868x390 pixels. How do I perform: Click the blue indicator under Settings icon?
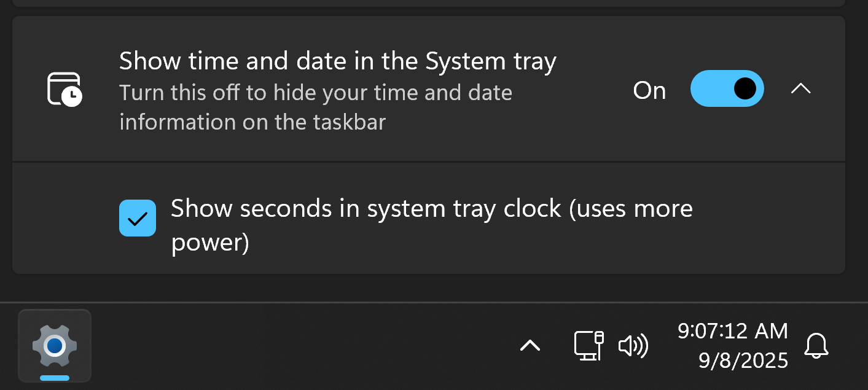tap(55, 378)
